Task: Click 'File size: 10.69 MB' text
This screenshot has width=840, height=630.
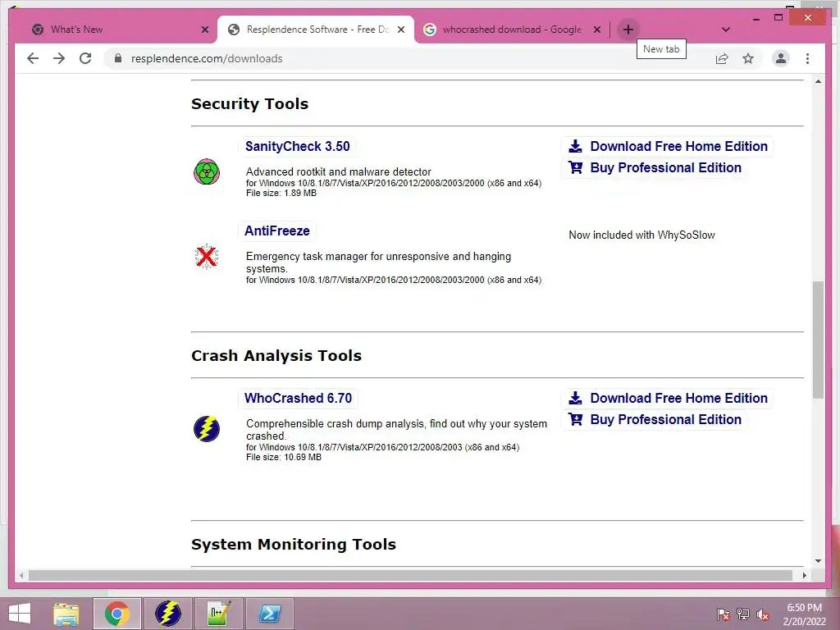Action: [x=284, y=458]
